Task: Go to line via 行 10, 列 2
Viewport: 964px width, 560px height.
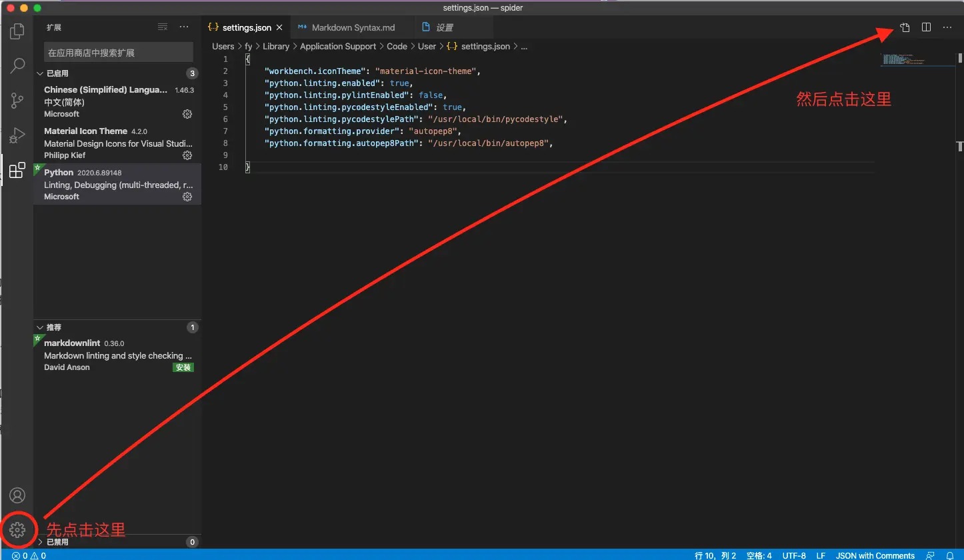Action: [x=715, y=555]
